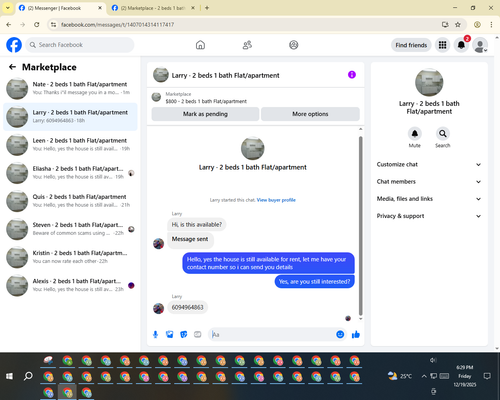Open the emoji picker in message box

(x=340, y=334)
